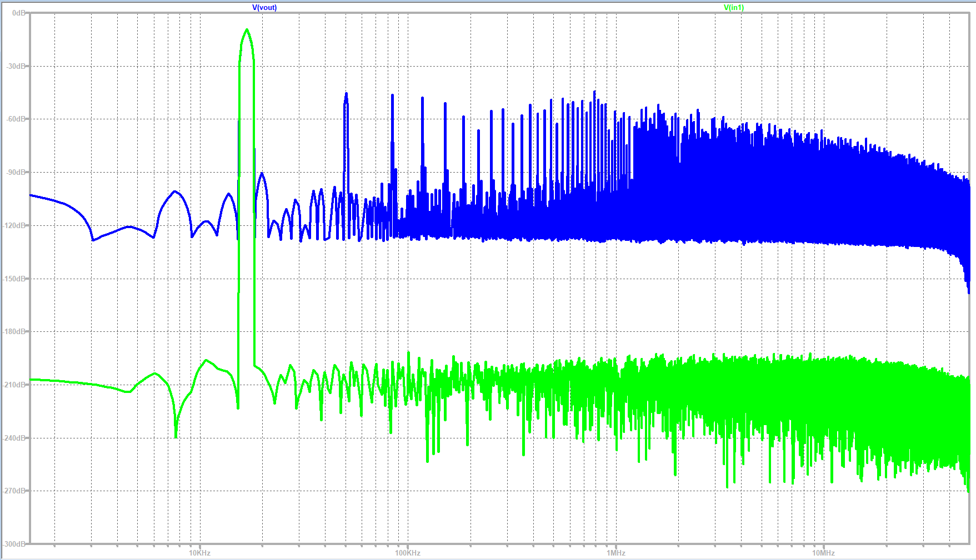Click the -240dB vertical axis label

click(x=15, y=438)
